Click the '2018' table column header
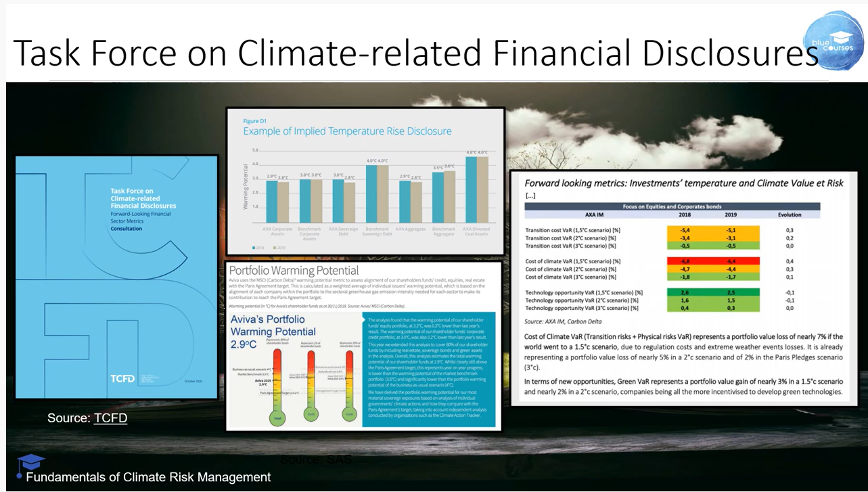 point(685,215)
